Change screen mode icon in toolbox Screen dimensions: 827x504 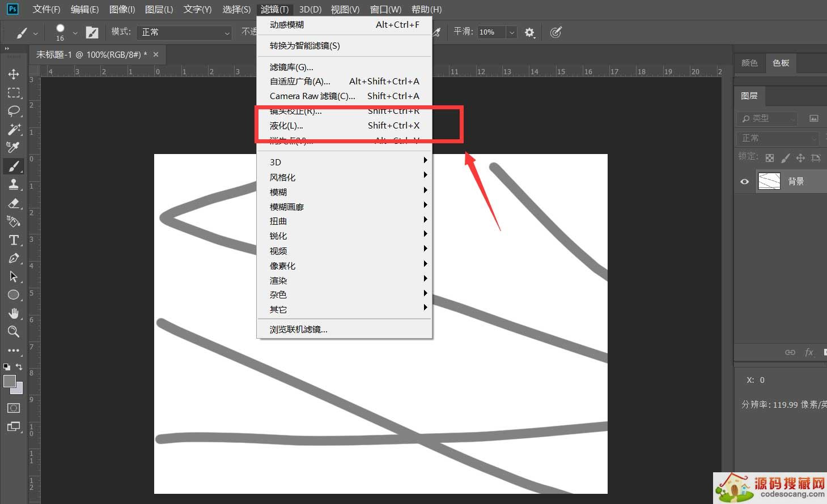click(x=14, y=427)
